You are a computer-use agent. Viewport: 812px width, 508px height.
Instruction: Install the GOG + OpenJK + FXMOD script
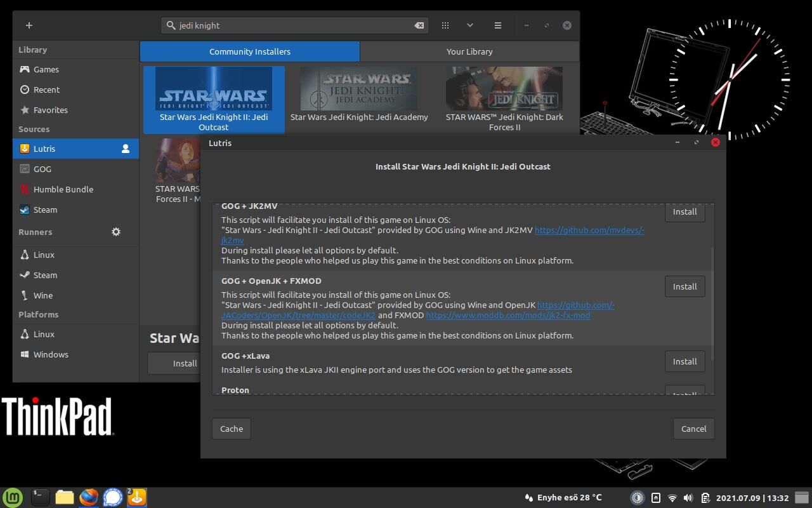tap(684, 286)
